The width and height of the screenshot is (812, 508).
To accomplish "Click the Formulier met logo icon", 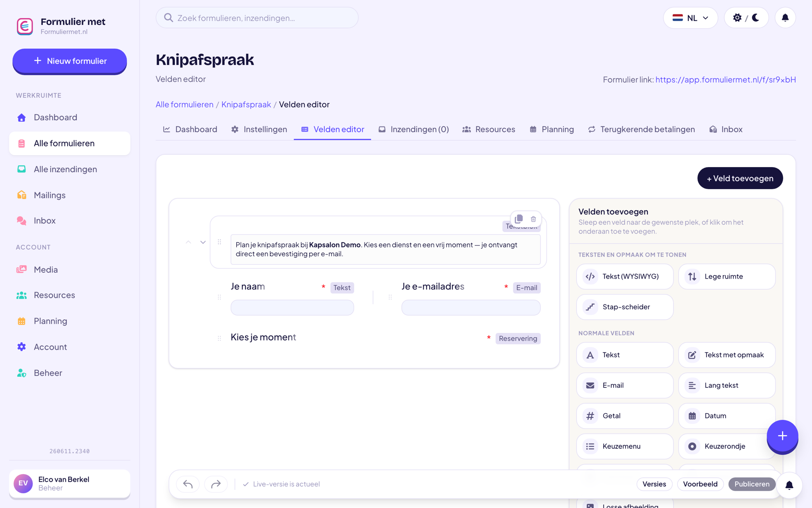I will coord(25,26).
